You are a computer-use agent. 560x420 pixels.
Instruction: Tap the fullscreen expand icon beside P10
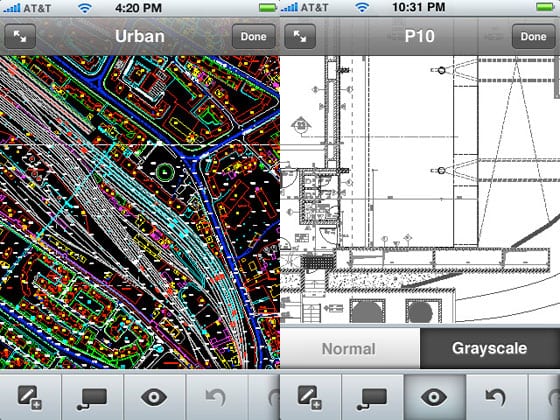click(300, 36)
